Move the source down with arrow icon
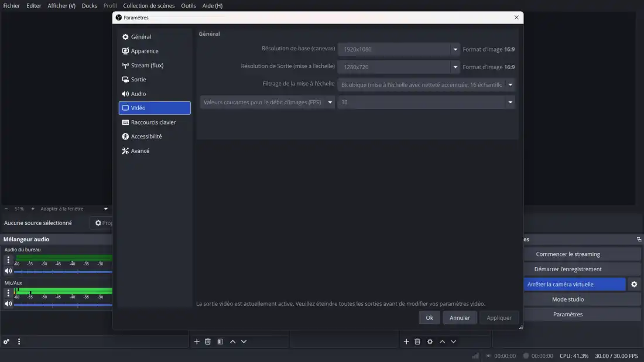Image resolution: width=644 pixels, height=362 pixels. pos(453,341)
